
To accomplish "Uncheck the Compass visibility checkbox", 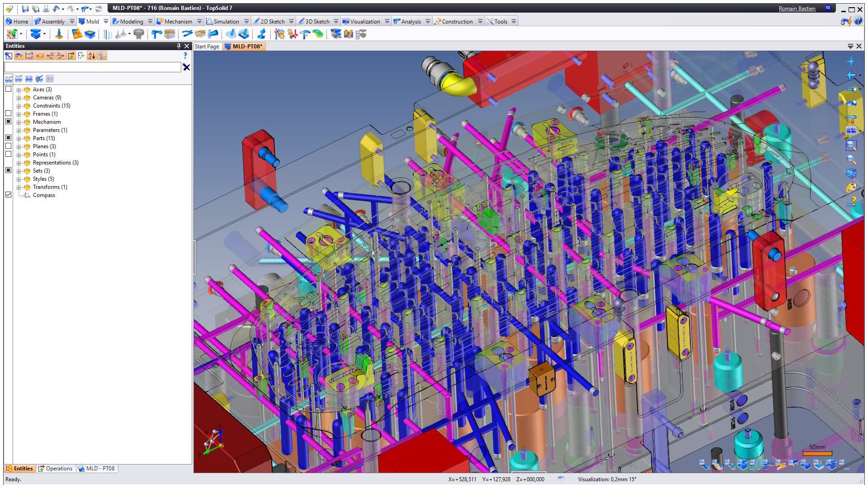I will click(x=8, y=195).
